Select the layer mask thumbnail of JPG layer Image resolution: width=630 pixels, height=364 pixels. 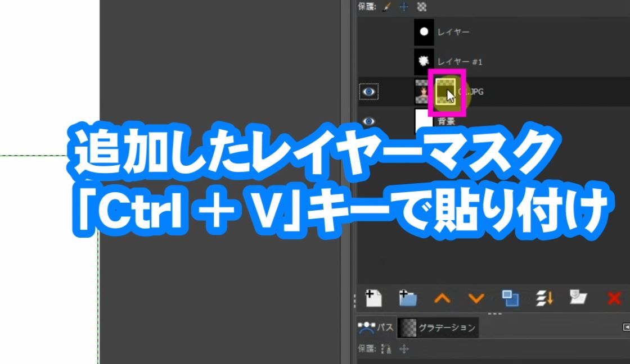click(445, 92)
